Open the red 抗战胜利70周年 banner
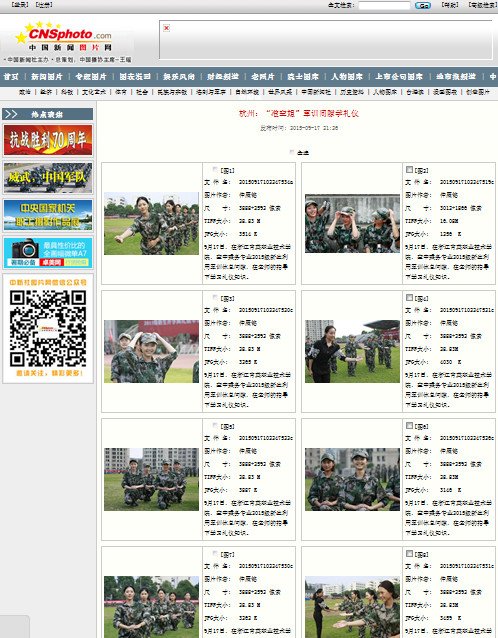Image resolution: width=498 pixels, height=638 pixels. (x=48, y=140)
